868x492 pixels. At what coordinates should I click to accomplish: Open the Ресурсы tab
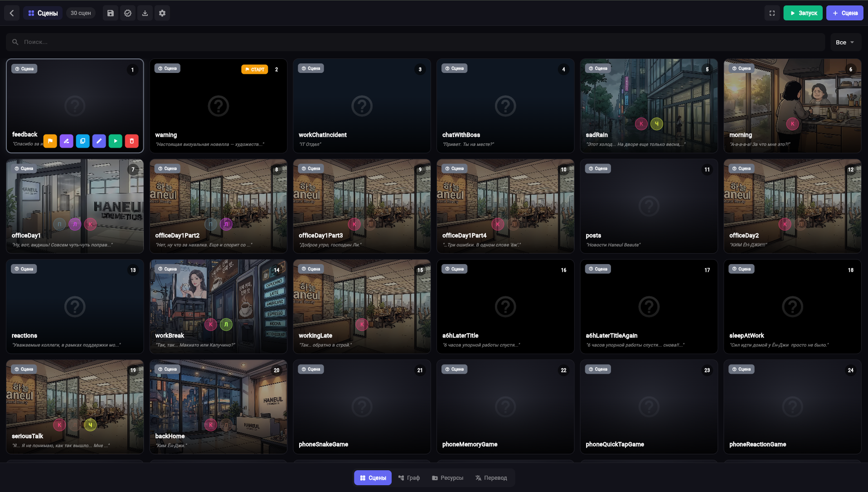[448, 478]
